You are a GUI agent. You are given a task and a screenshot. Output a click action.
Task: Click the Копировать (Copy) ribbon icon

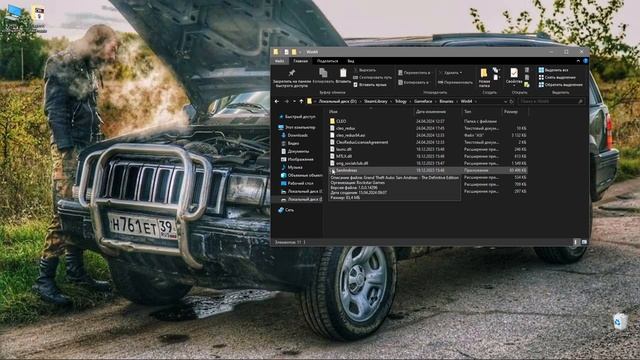[323, 76]
